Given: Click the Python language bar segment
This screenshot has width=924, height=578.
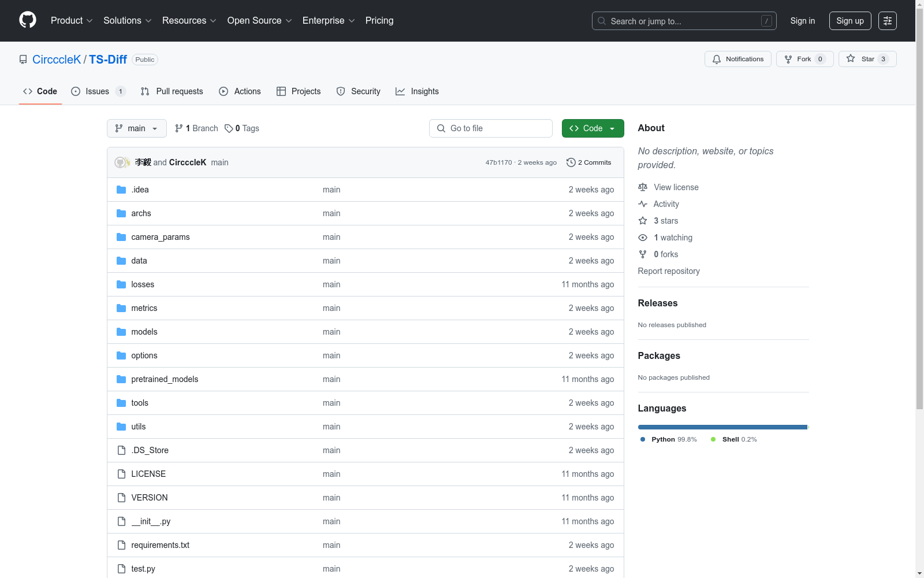Looking at the screenshot, I should 722,427.
